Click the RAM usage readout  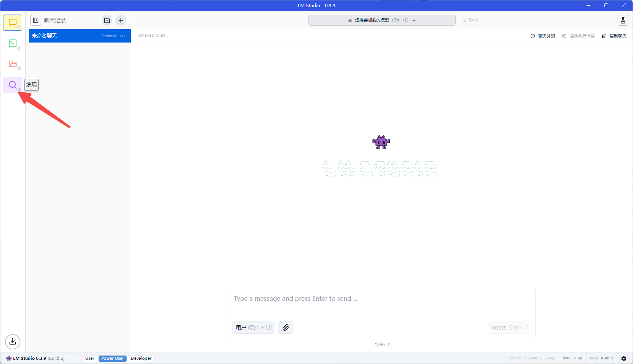572,359
